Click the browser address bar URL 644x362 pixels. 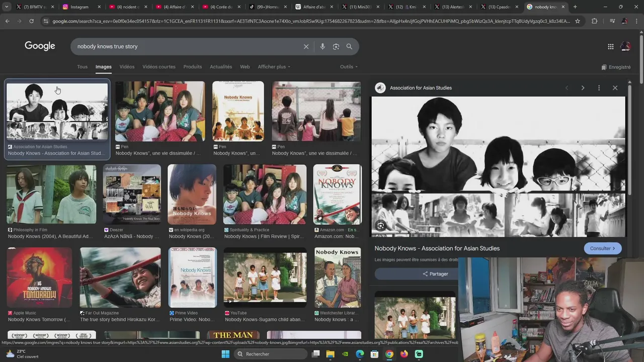(x=311, y=21)
